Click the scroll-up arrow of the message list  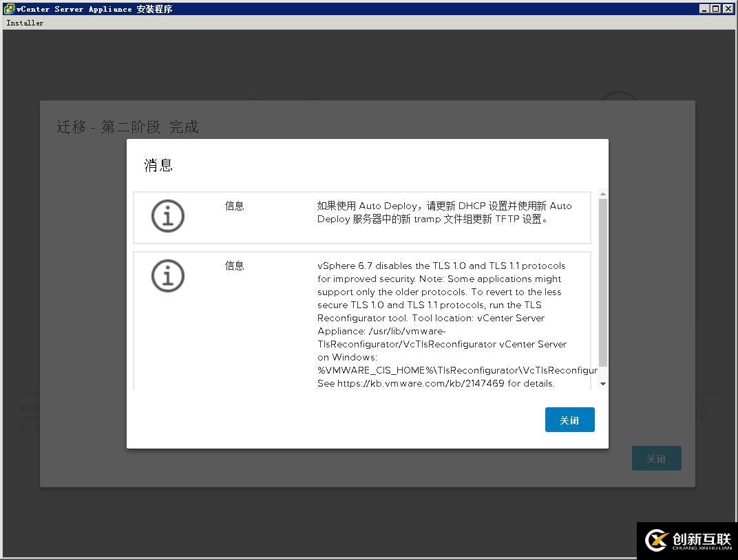pyautogui.click(x=603, y=194)
